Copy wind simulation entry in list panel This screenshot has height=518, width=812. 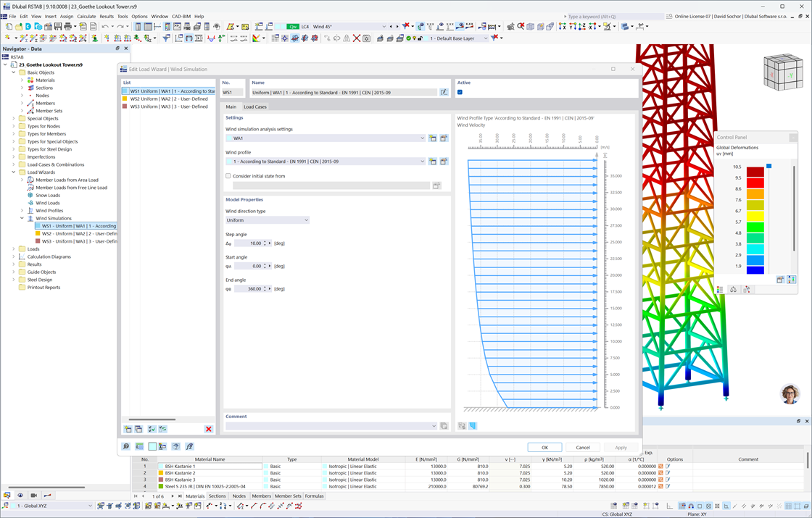pos(138,429)
